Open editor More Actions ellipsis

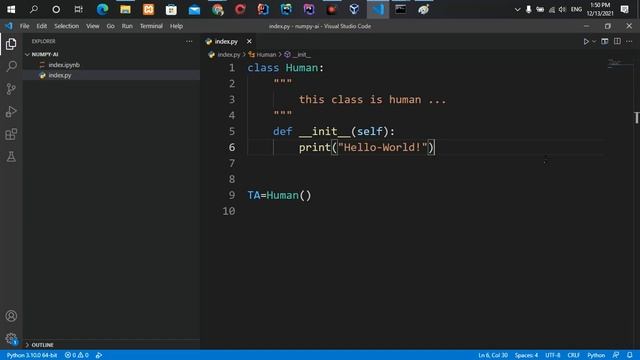[629, 41]
